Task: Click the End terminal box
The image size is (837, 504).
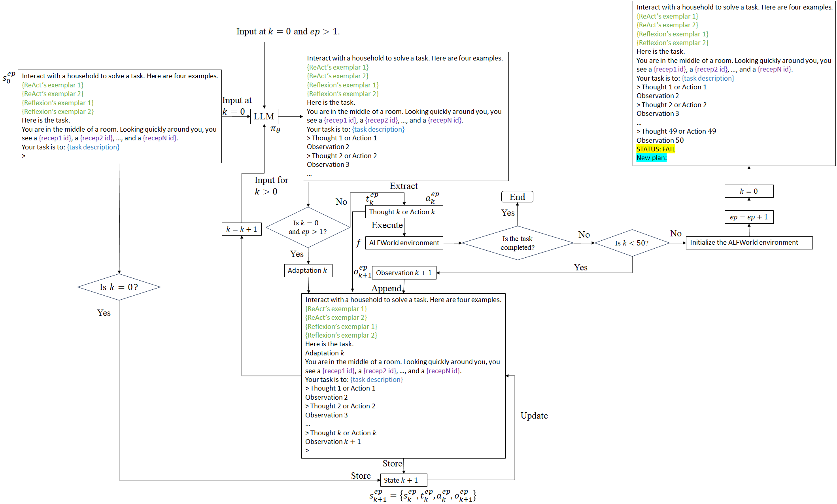Action: [517, 197]
